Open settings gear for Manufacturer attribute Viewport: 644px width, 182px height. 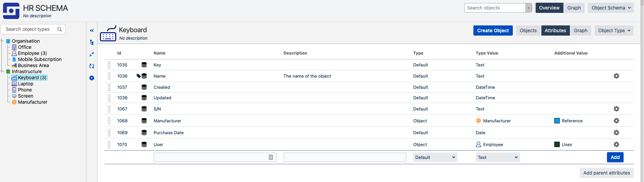pos(616,121)
